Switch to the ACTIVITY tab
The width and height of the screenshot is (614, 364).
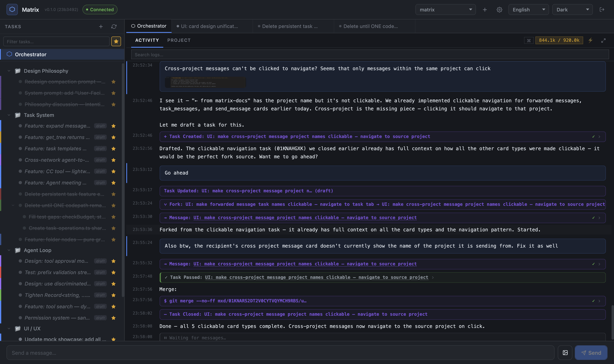[147, 40]
